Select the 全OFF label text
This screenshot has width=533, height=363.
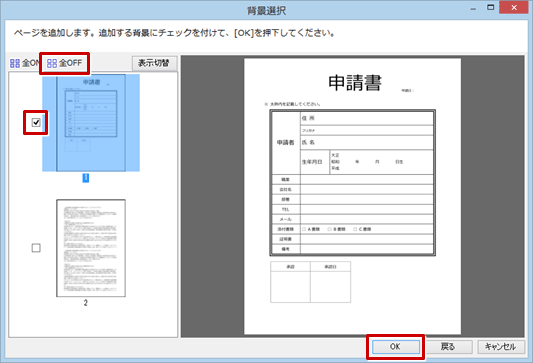[71, 63]
